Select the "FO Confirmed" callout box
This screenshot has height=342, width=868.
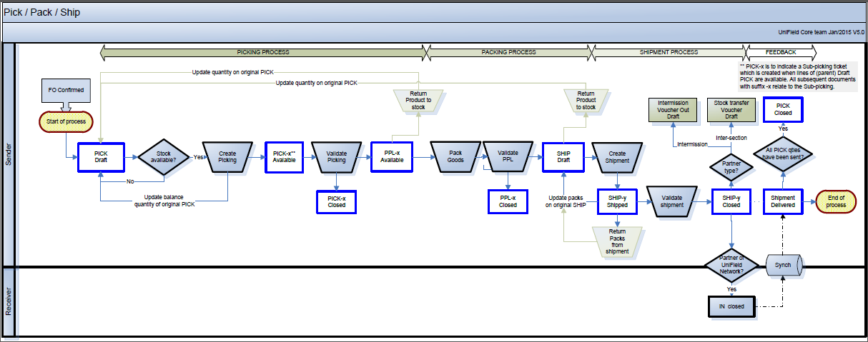point(66,91)
